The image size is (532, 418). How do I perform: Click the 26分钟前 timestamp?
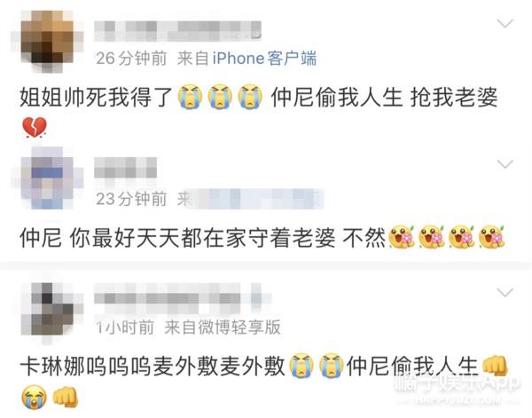(131, 59)
